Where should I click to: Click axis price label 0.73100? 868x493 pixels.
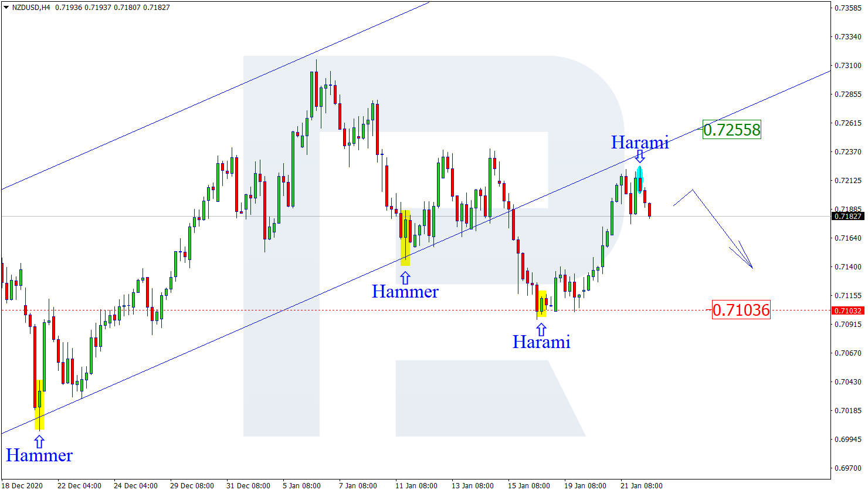[x=848, y=66]
